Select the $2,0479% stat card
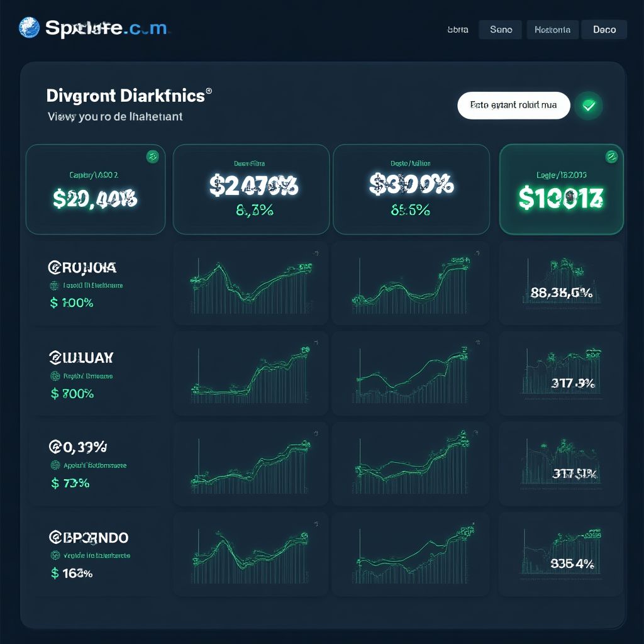Screen dimensions: 644x644 [x=251, y=189]
